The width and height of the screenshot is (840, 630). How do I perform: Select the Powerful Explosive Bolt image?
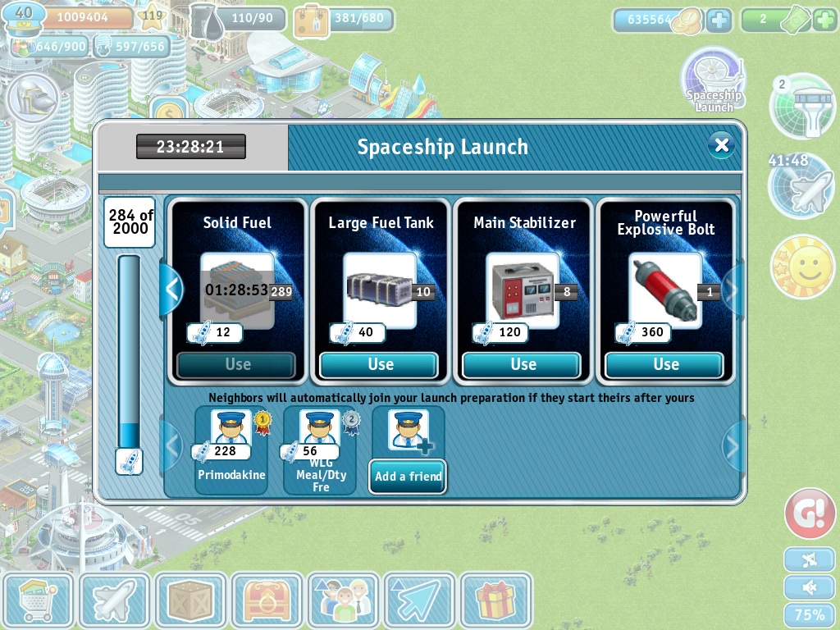pyautogui.click(x=665, y=291)
